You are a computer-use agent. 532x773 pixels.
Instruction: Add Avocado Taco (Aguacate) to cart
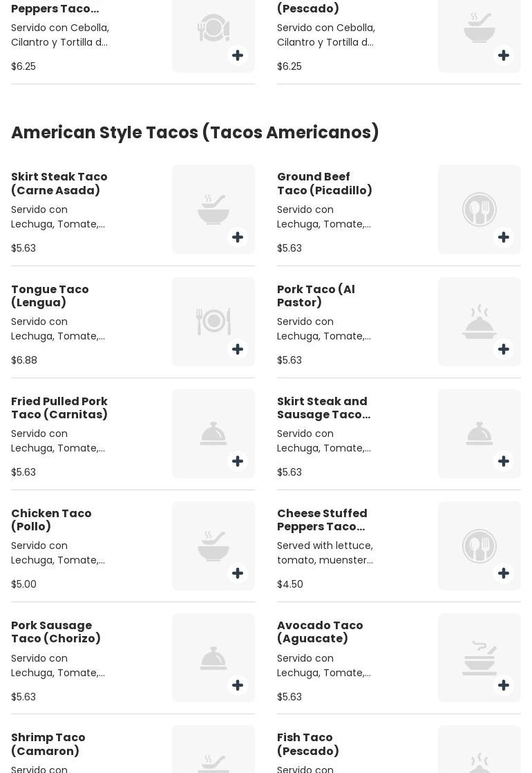point(504,685)
